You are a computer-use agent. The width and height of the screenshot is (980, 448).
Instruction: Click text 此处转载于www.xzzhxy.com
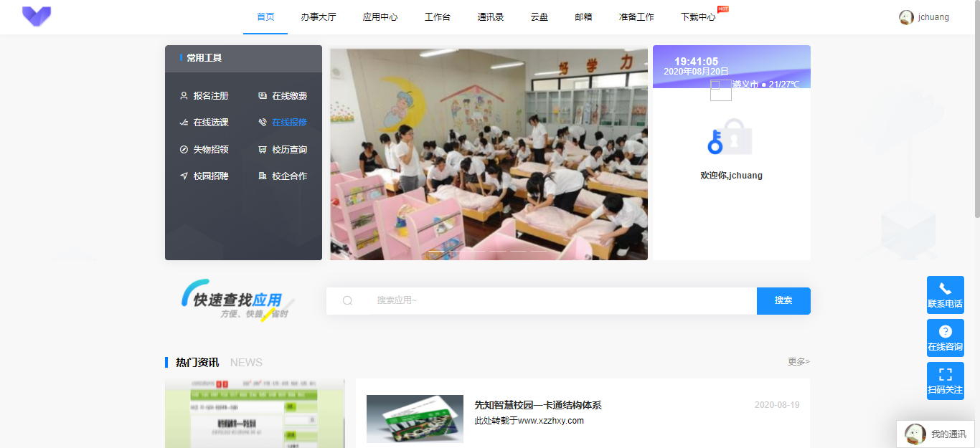click(529, 421)
